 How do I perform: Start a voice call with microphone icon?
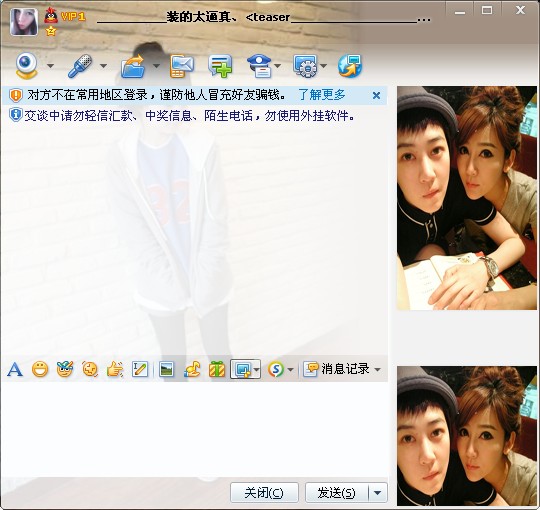[x=81, y=65]
